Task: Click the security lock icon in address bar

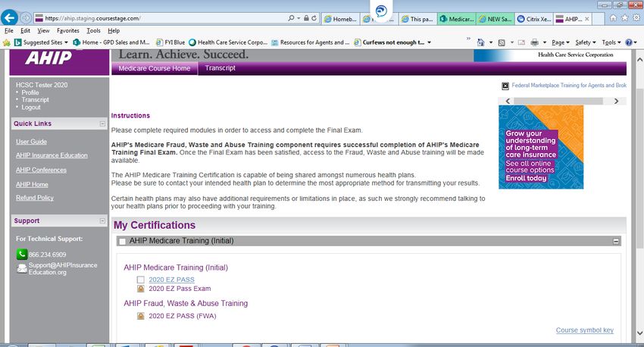Action: [306, 18]
